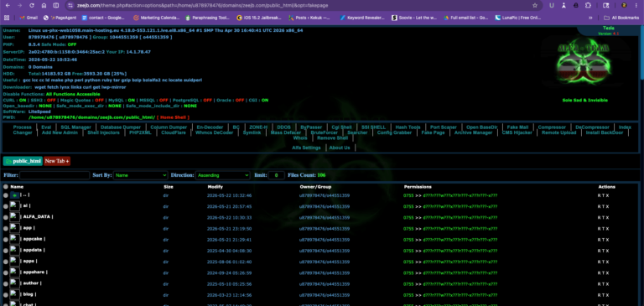Image resolution: width=644 pixels, height=306 pixels.
Task: Open the Marketing Calendar bookmark
Action: click(x=156, y=18)
